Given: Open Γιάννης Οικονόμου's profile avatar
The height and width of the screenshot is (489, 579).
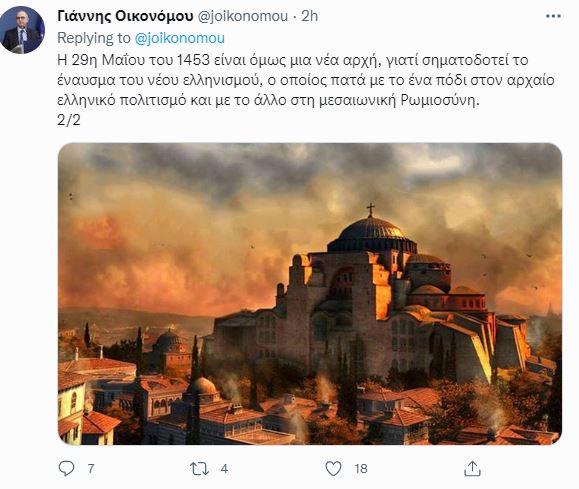Looking at the screenshot, I should [22, 30].
